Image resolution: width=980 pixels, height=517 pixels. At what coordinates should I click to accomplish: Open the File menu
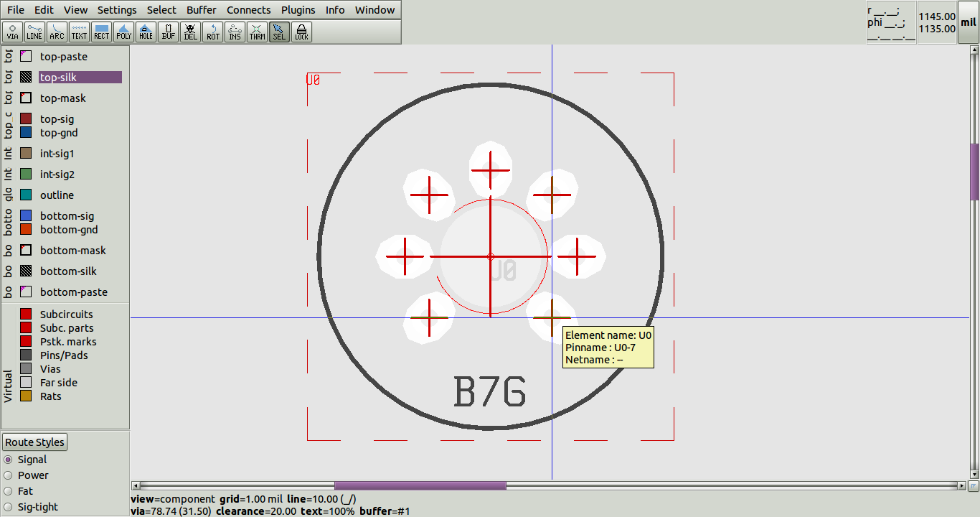(x=16, y=10)
